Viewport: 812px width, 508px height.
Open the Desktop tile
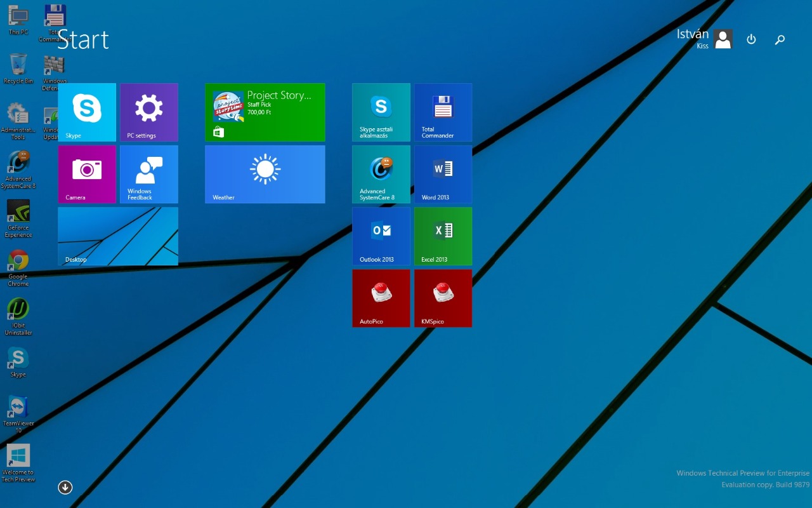point(118,236)
